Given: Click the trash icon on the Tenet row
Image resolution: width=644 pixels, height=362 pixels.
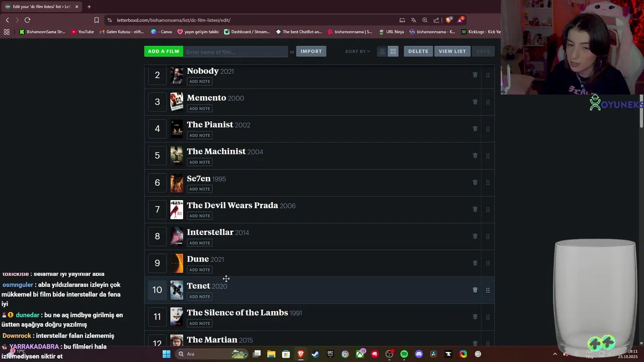Looking at the screenshot, I should (x=475, y=290).
